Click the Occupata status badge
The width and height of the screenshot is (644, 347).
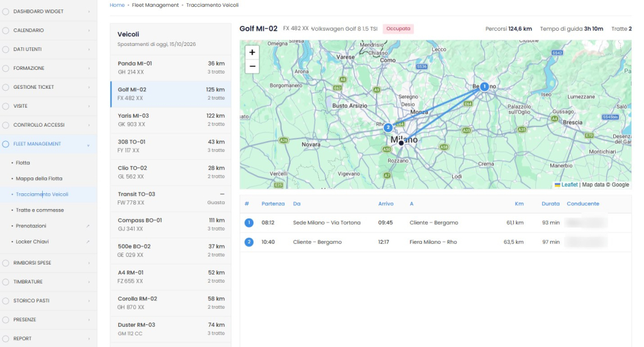pos(398,29)
